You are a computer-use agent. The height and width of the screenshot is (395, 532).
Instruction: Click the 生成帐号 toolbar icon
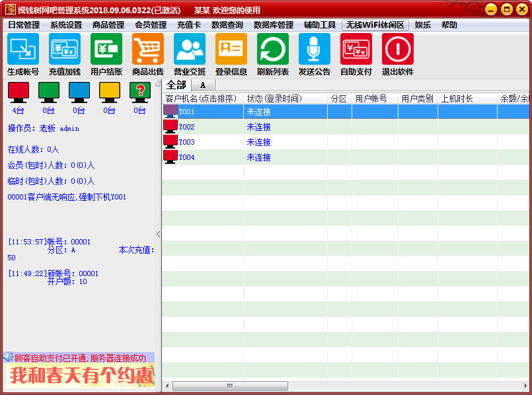[x=23, y=50]
